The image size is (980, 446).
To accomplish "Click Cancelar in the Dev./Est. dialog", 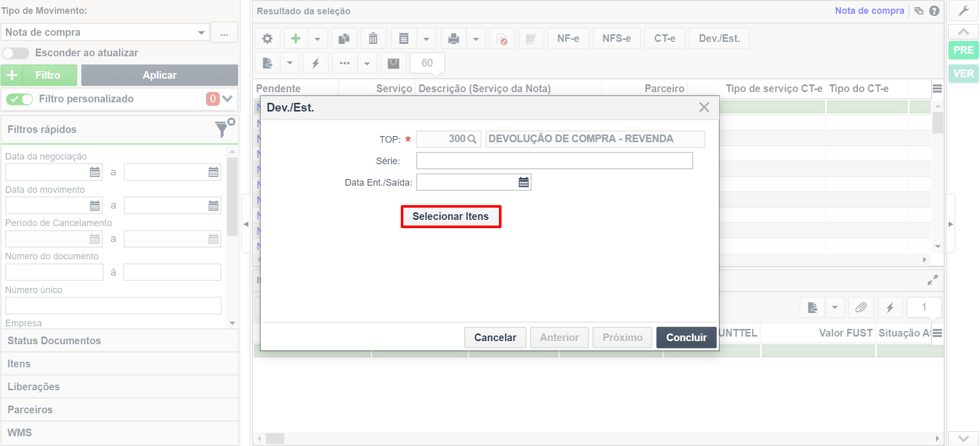I will pyautogui.click(x=495, y=338).
